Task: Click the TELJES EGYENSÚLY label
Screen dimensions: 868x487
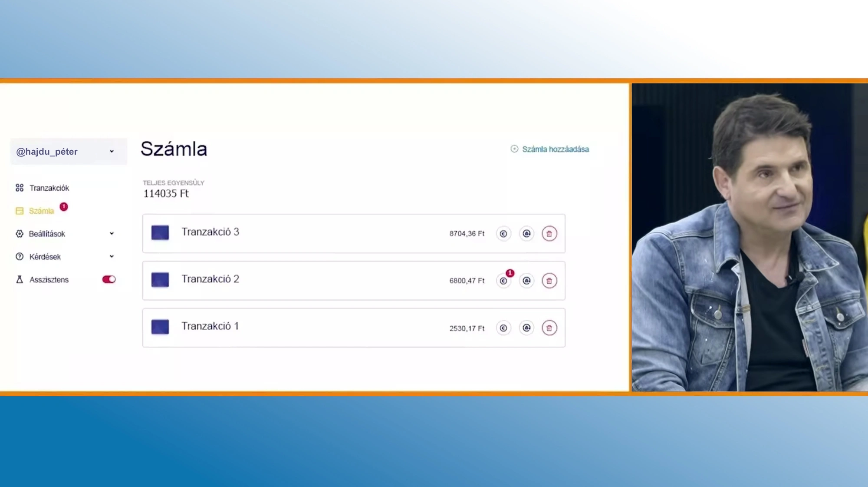Action: click(174, 183)
